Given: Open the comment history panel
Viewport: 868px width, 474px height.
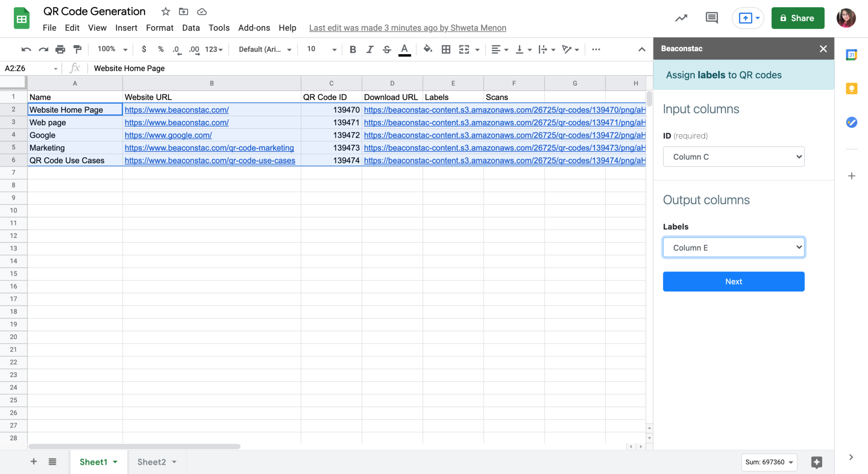Looking at the screenshot, I should point(711,18).
